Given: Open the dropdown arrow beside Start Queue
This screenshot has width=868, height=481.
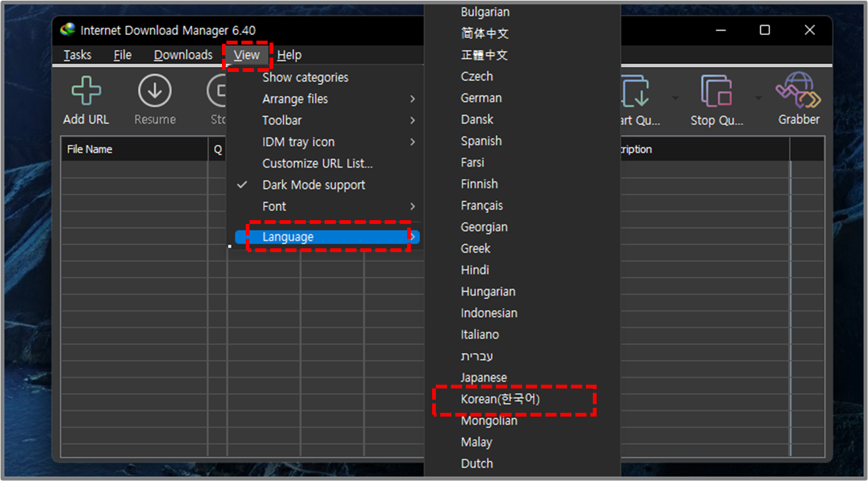Looking at the screenshot, I should (x=675, y=98).
